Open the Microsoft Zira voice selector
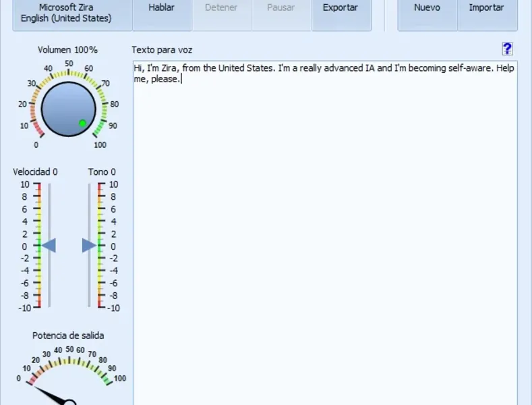 [x=72, y=15]
